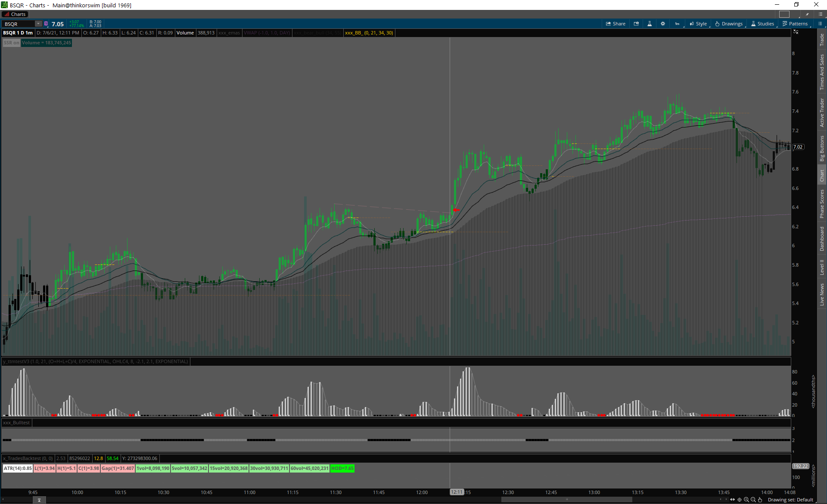Click the pin icon in top bar

807,14
